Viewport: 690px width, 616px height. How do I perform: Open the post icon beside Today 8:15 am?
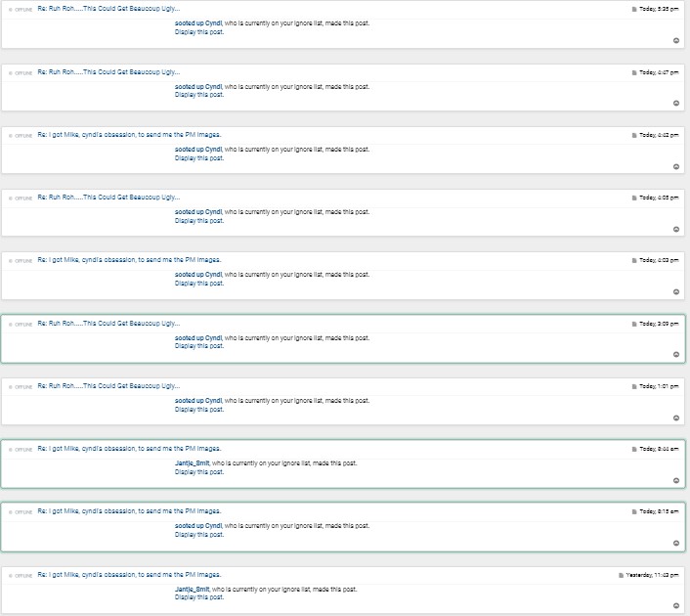(x=634, y=511)
